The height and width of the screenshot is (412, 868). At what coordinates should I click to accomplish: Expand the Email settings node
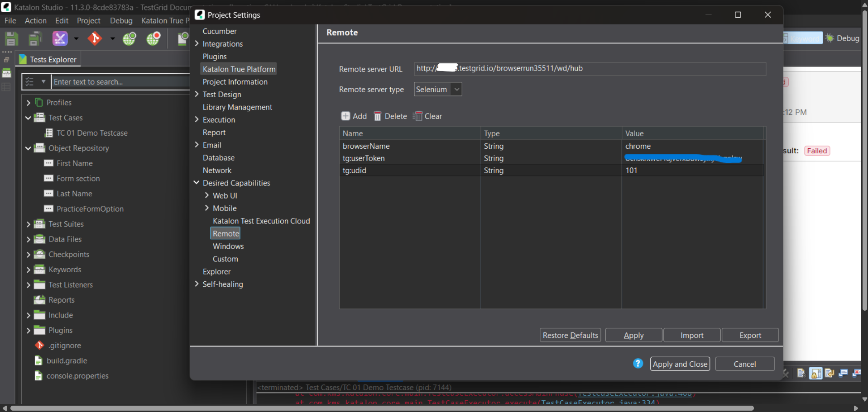[x=197, y=145]
